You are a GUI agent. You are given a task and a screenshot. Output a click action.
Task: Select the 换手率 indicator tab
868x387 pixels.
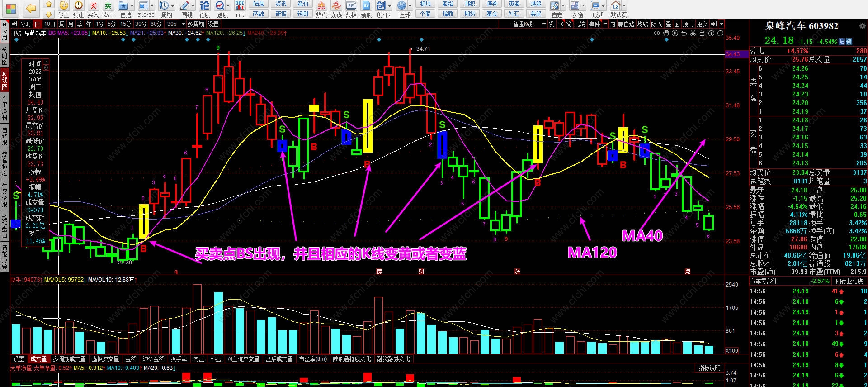click(179, 359)
